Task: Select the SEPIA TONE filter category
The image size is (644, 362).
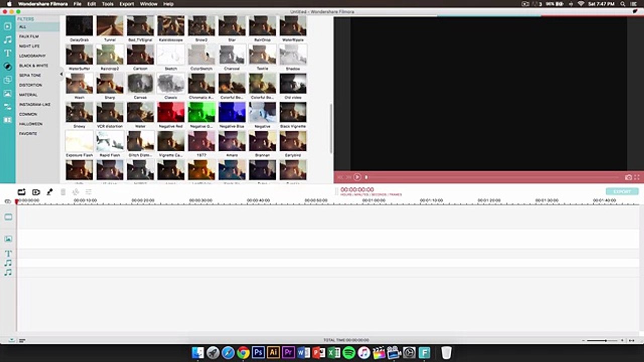Action: click(30, 75)
